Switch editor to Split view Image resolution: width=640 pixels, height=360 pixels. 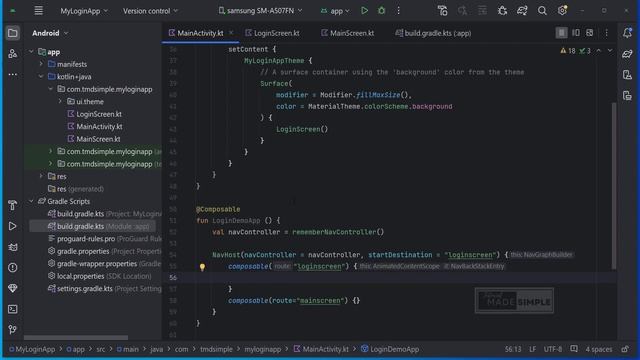coord(576,33)
